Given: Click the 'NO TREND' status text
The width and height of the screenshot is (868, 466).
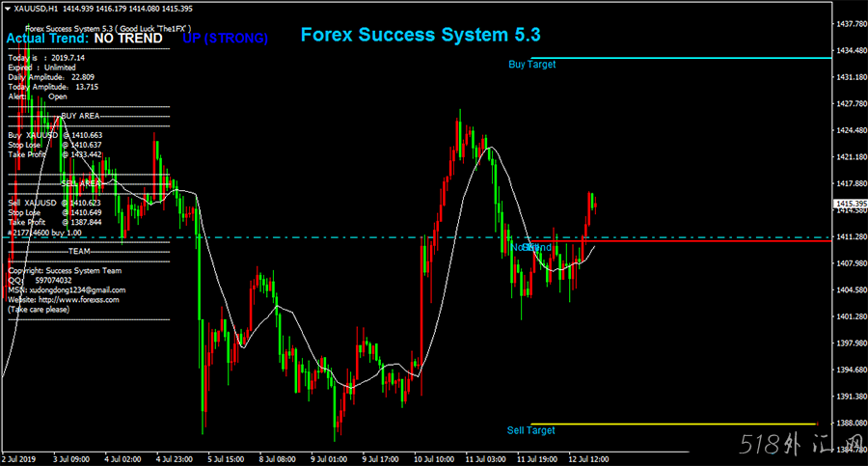Looking at the screenshot, I should pyautogui.click(x=128, y=39).
